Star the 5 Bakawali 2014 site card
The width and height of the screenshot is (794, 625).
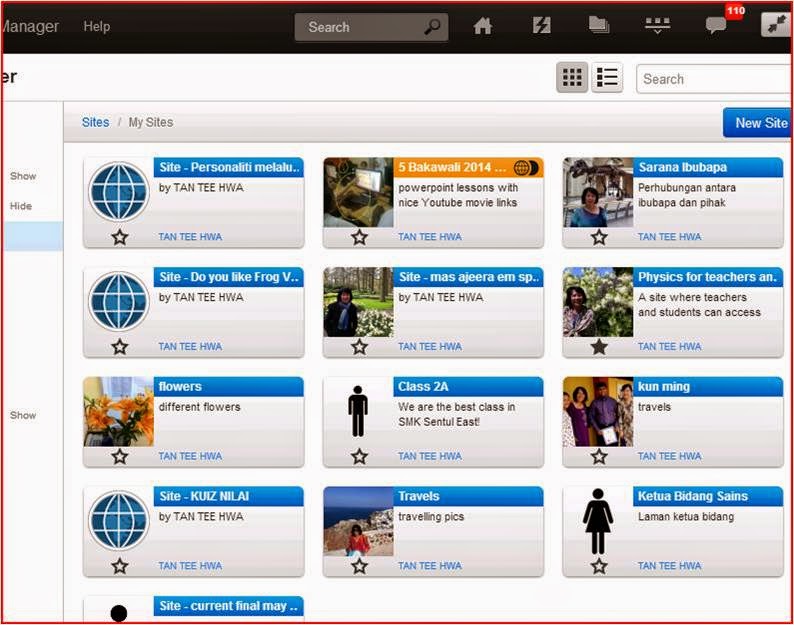[x=360, y=237]
